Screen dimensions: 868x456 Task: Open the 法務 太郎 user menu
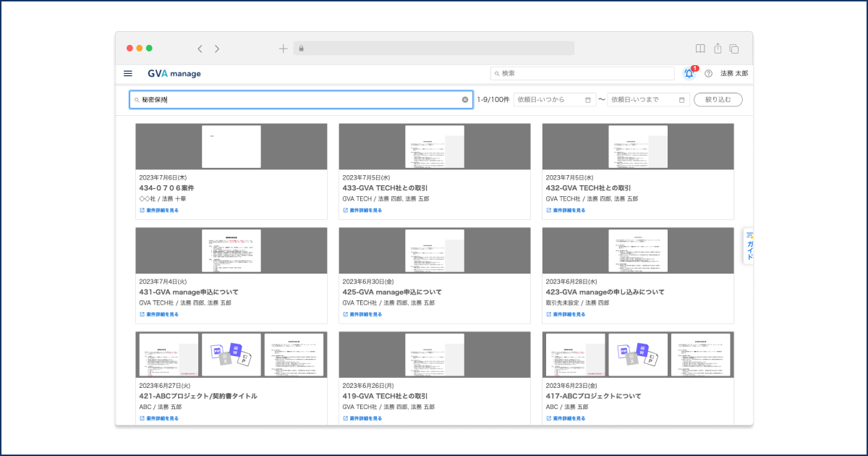(734, 74)
